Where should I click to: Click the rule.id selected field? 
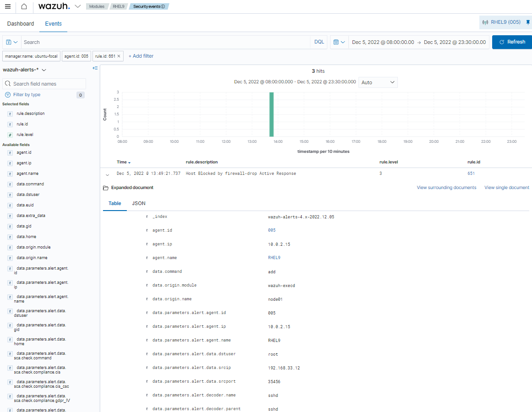click(22, 124)
